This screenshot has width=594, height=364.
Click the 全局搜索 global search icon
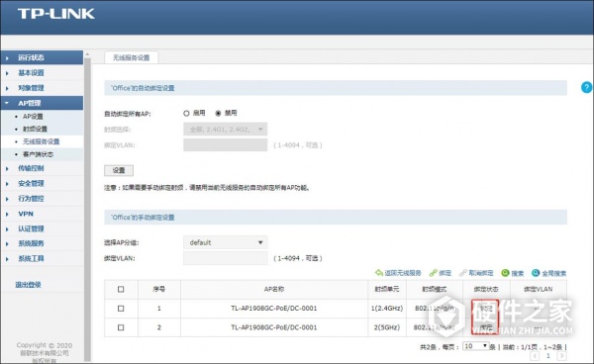536,273
